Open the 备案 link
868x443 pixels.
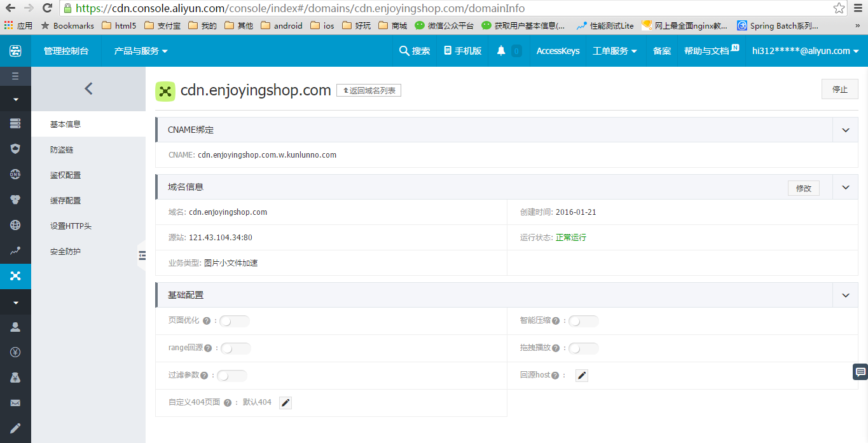pos(662,51)
